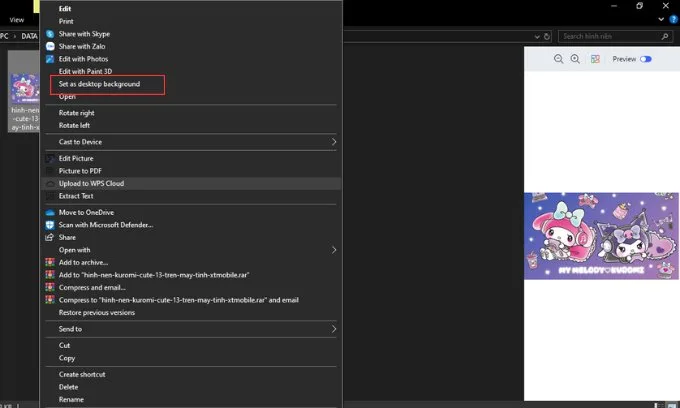Choose Rename from the context menu
The height and width of the screenshot is (408, 680).
coord(71,400)
